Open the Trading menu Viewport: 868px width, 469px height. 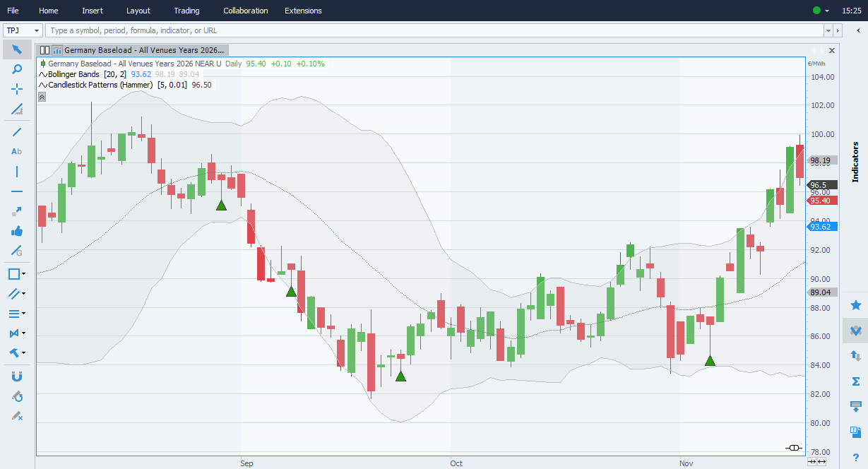tap(186, 11)
